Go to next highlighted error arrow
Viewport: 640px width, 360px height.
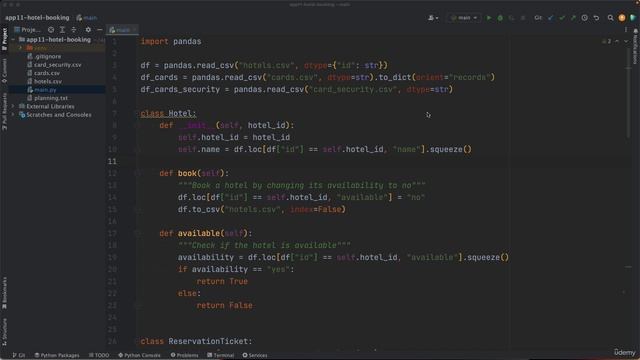coord(626,41)
